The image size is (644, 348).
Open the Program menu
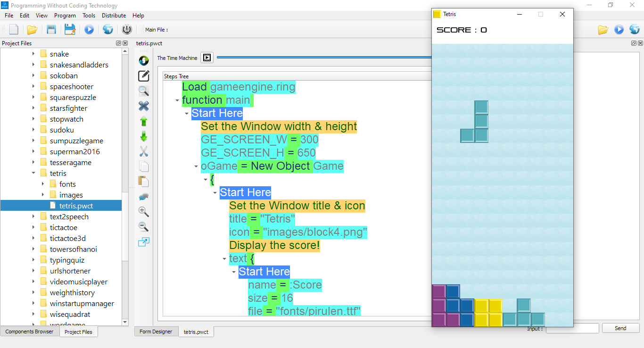coord(65,16)
